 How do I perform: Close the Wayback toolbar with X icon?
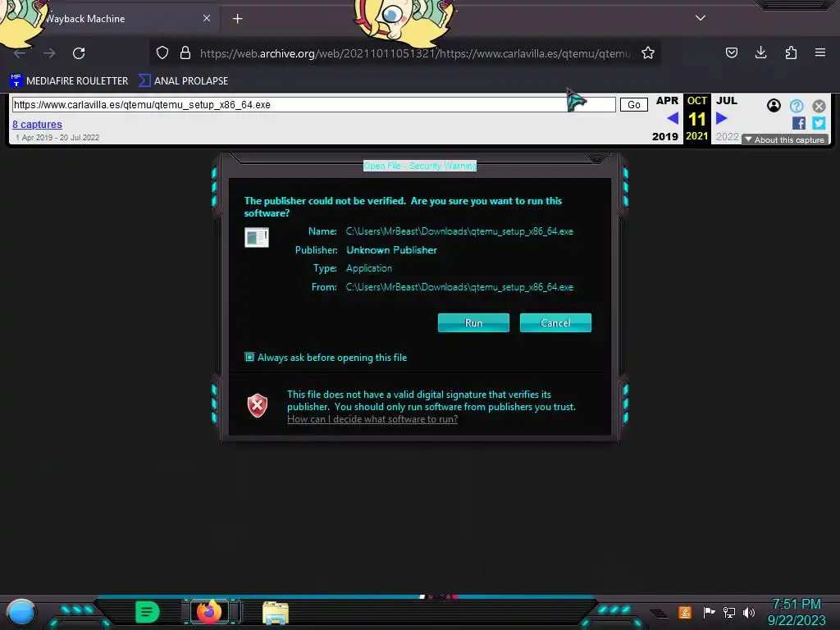click(819, 106)
